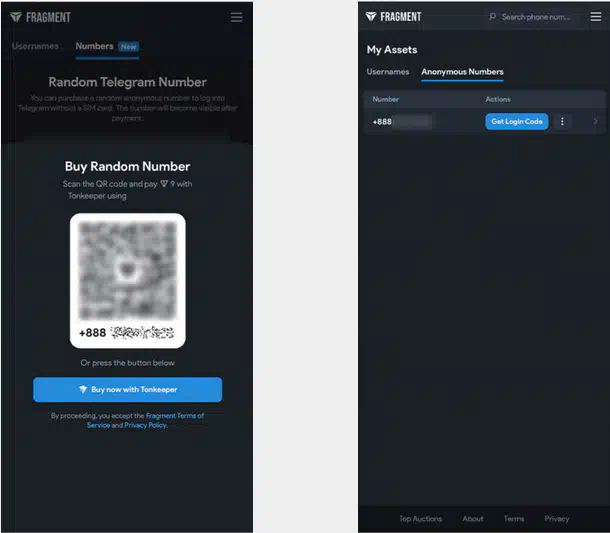The image size is (610, 533).
Task: Switch to Usernames tab on left screen
Action: click(35, 46)
